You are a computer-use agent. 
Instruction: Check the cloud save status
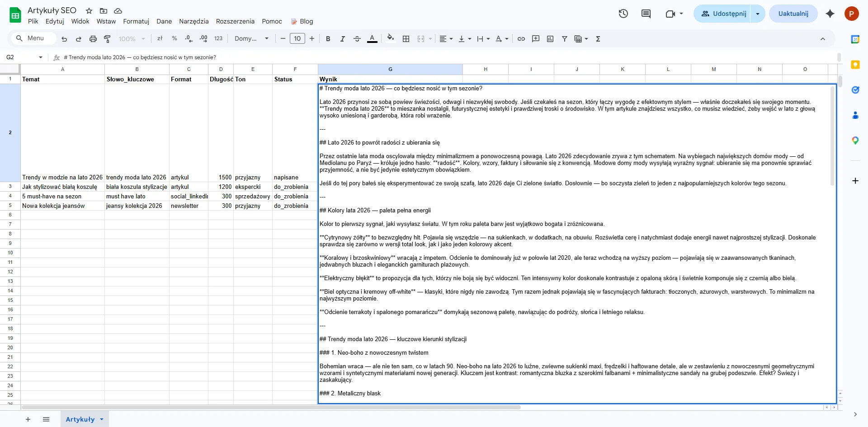(118, 11)
